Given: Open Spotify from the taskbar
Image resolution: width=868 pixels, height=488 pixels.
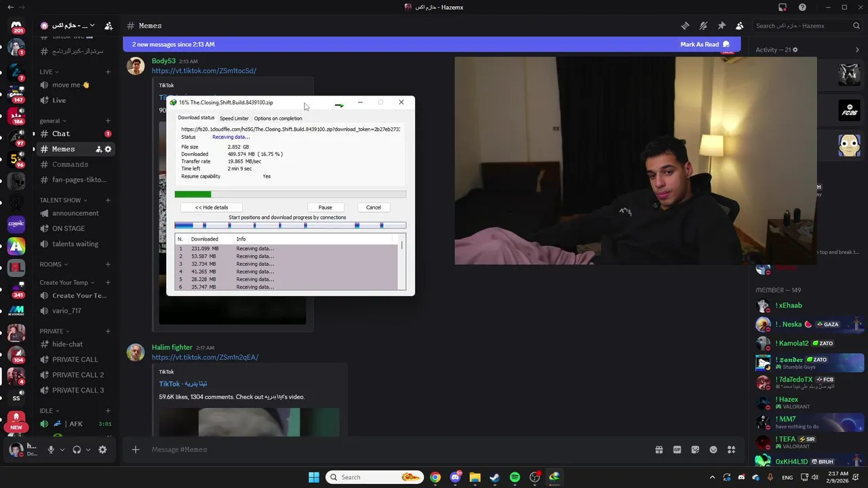Looking at the screenshot, I should 515,477.
